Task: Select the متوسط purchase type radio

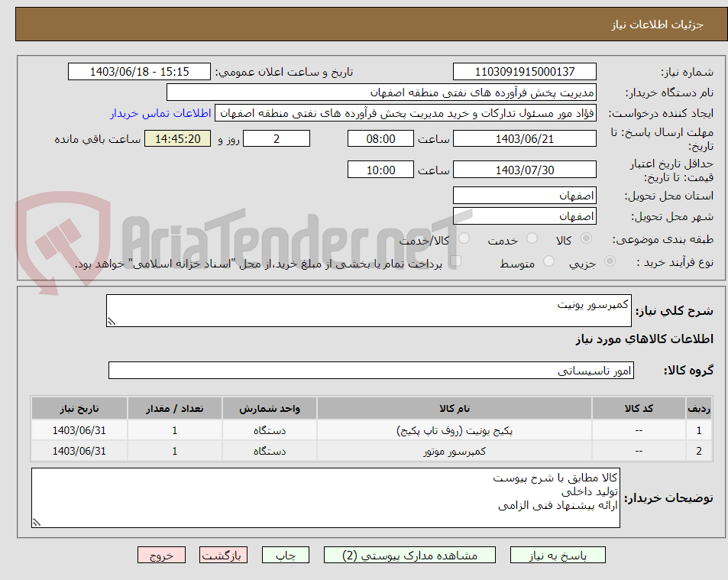Action: click(x=548, y=261)
